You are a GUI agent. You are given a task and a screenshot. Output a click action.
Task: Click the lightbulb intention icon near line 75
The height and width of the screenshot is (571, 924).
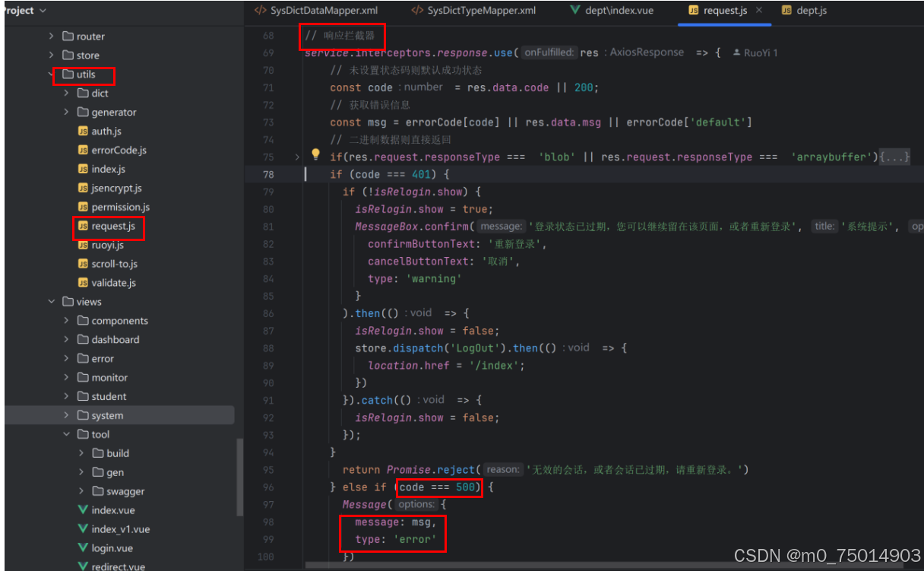pos(315,154)
